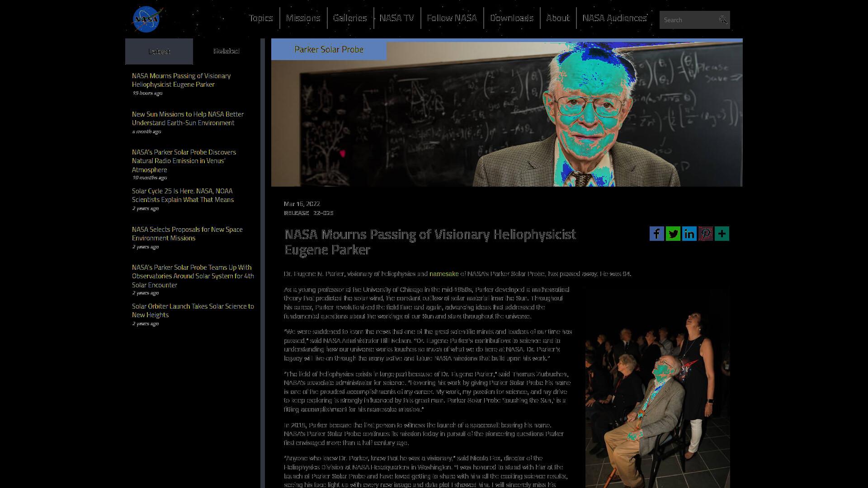Open New Sun Missions article link
This screenshot has height=488, width=868.
point(188,118)
